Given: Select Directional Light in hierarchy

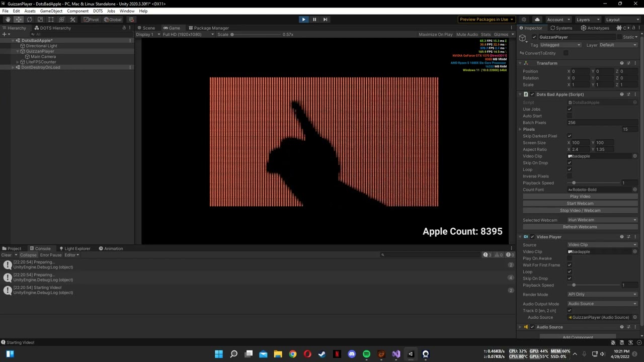Looking at the screenshot, I should click(41, 46).
